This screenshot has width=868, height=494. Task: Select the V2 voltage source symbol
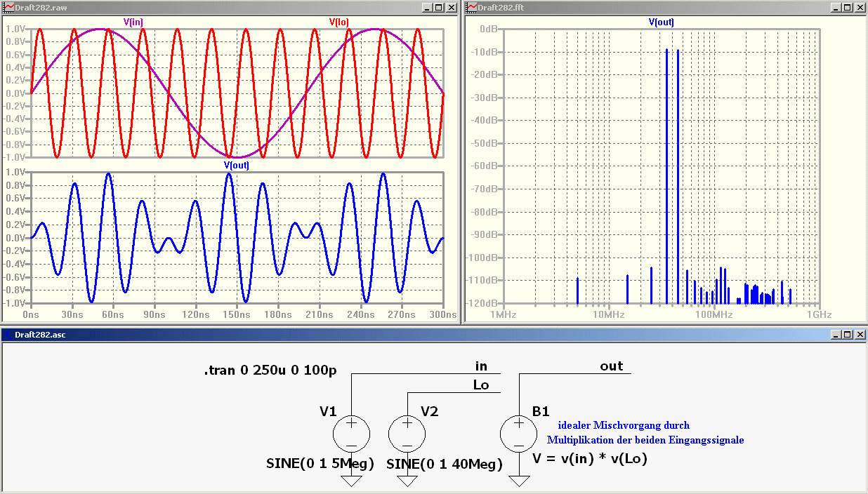pos(407,433)
